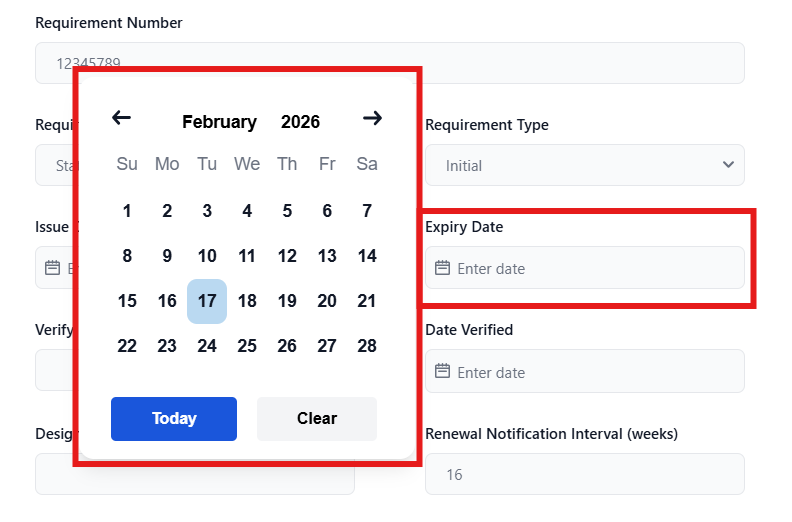This screenshot has width=792, height=522.
Task: Click calendar icon in Issue Date field
Action: click(x=52, y=268)
